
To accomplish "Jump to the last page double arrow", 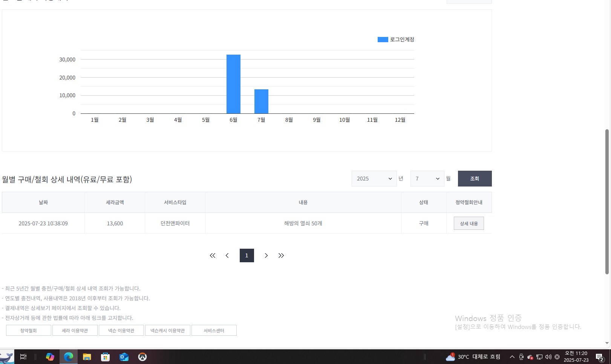I will pos(281,255).
